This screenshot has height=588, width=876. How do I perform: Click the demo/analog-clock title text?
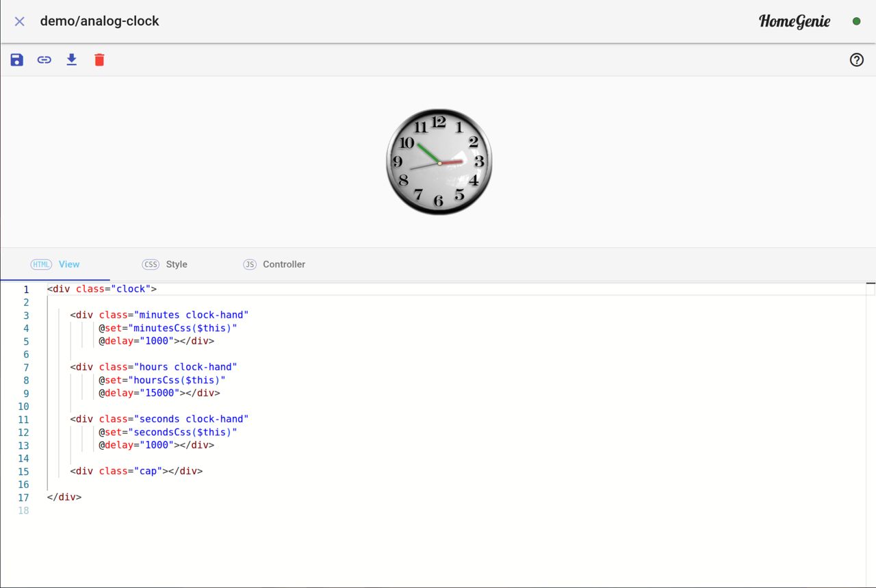[x=99, y=21]
